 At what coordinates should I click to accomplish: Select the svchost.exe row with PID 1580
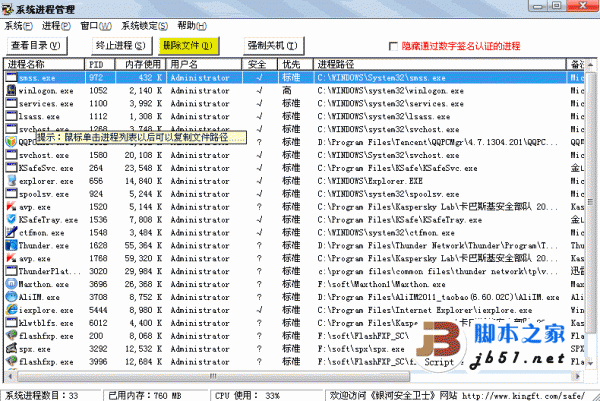tap(295, 155)
